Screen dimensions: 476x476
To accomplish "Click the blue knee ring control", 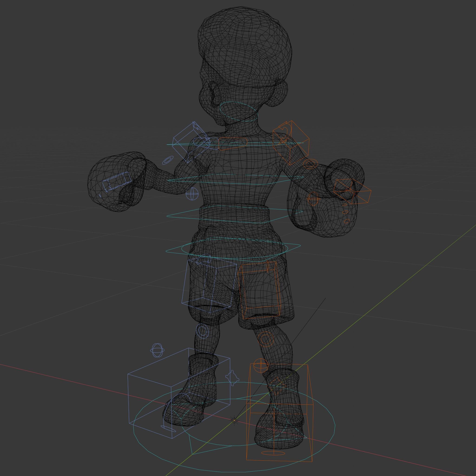I will (202, 331).
